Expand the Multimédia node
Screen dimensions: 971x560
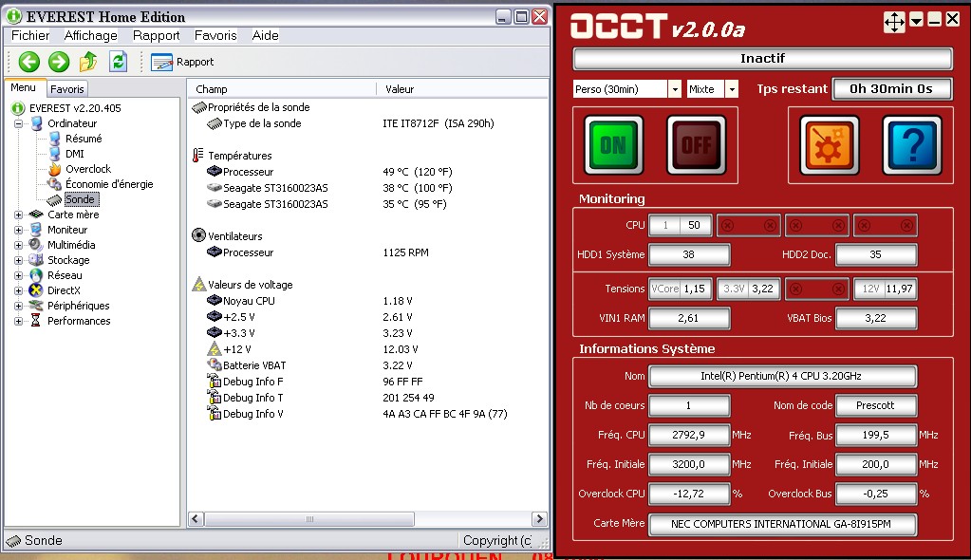[x=19, y=245]
